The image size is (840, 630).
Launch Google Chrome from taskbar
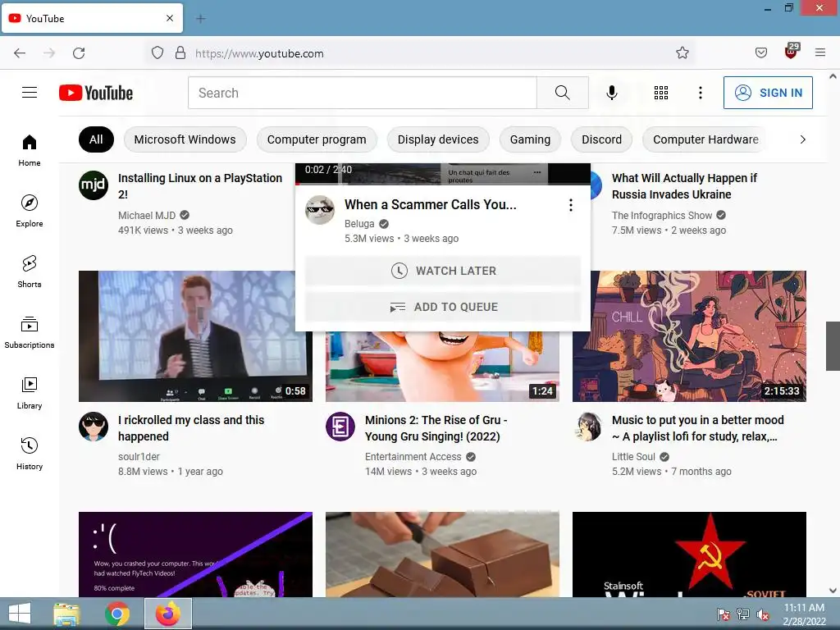(x=116, y=614)
